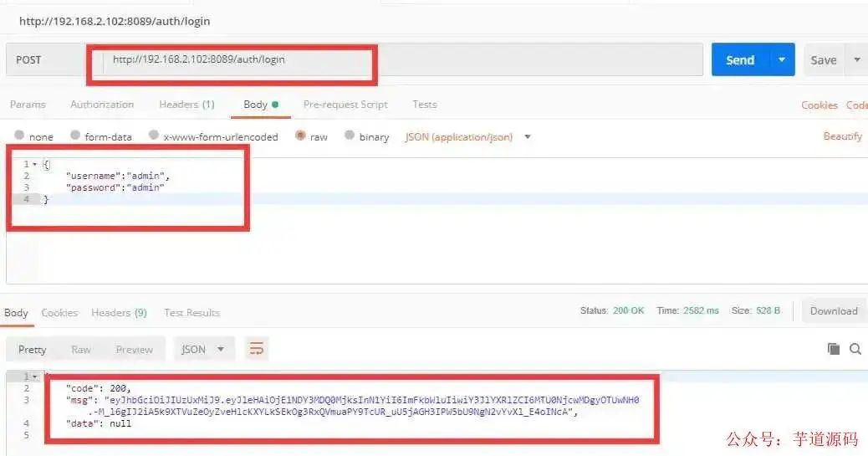Open the response Headers (9) tab
This screenshot has height=456, width=868.
pyautogui.click(x=119, y=312)
